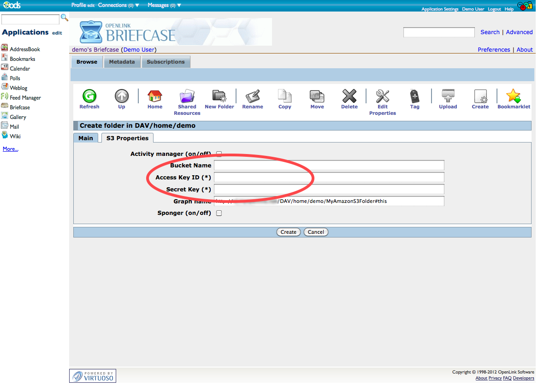Click the Delete X icon
This screenshot has width=544, height=392.
349,96
